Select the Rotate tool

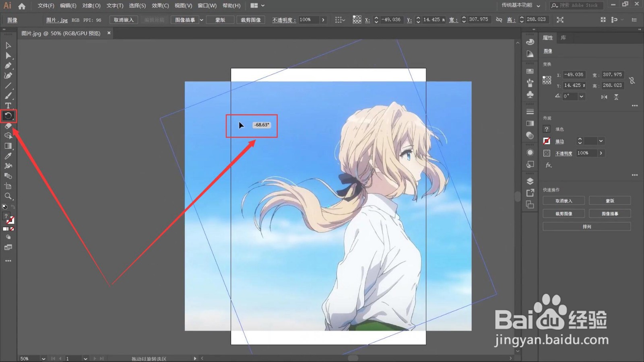[8, 116]
